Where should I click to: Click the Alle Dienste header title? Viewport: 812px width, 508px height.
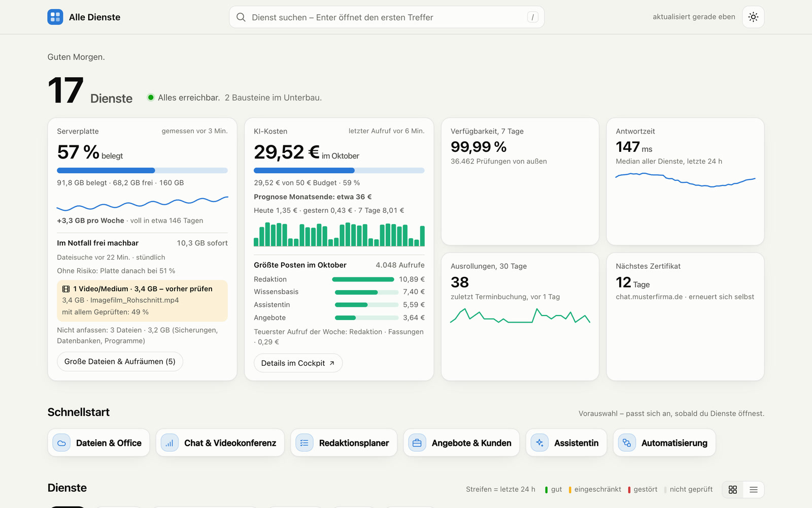coord(94,17)
